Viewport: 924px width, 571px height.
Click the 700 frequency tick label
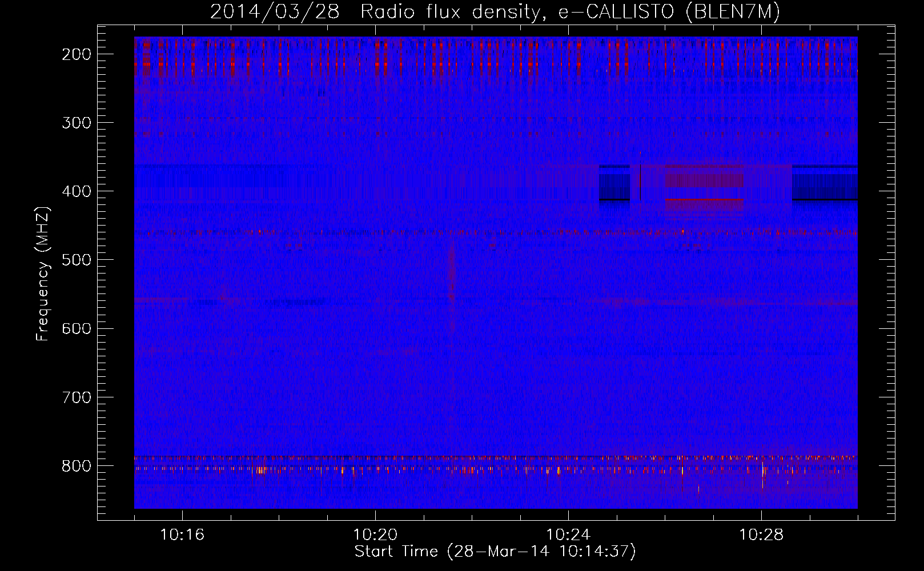[76, 397]
